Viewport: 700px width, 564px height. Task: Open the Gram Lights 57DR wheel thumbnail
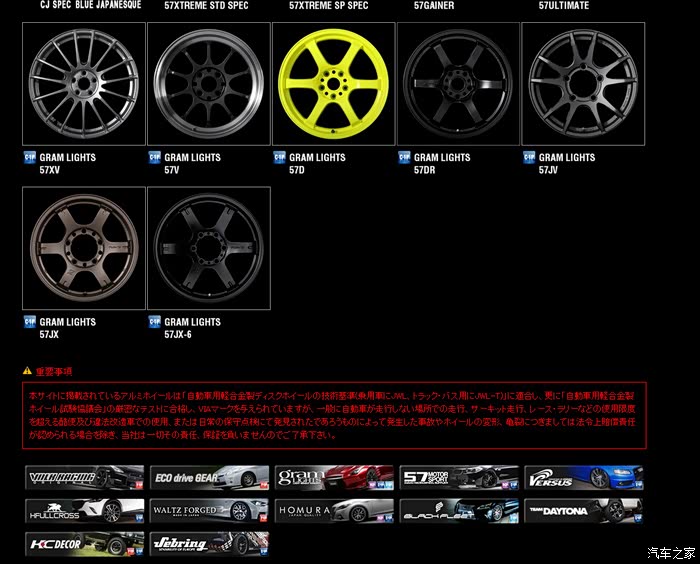[x=458, y=84]
